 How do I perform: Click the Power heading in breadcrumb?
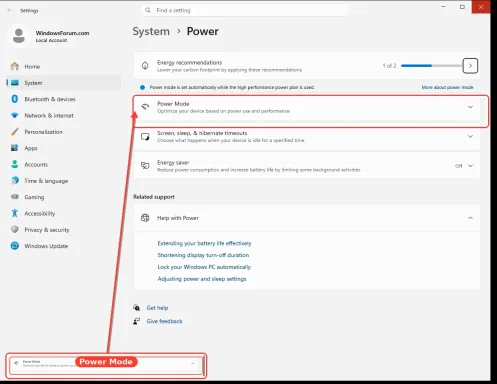click(203, 31)
